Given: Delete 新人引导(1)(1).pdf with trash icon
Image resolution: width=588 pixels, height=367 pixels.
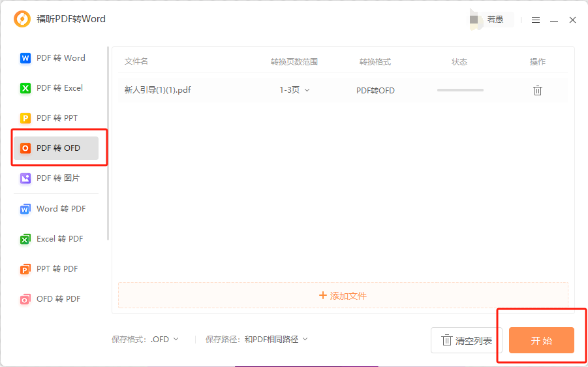Looking at the screenshot, I should pyautogui.click(x=538, y=91).
